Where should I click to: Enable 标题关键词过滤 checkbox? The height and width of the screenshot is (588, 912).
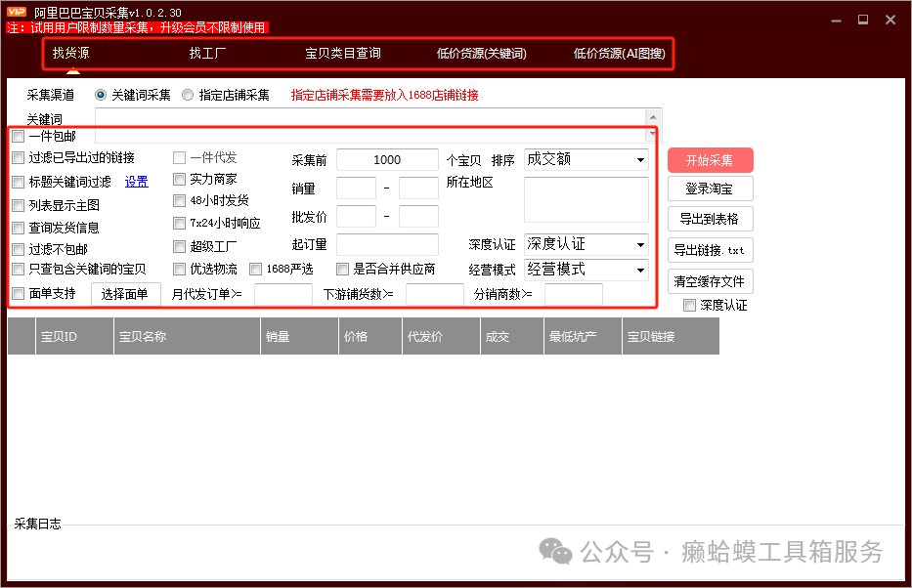(x=19, y=182)
